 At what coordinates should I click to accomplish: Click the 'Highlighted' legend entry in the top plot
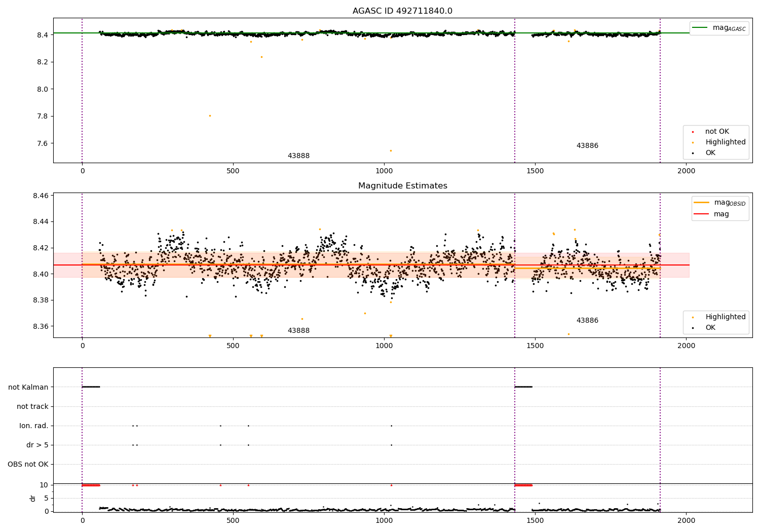tap(718, 142)
